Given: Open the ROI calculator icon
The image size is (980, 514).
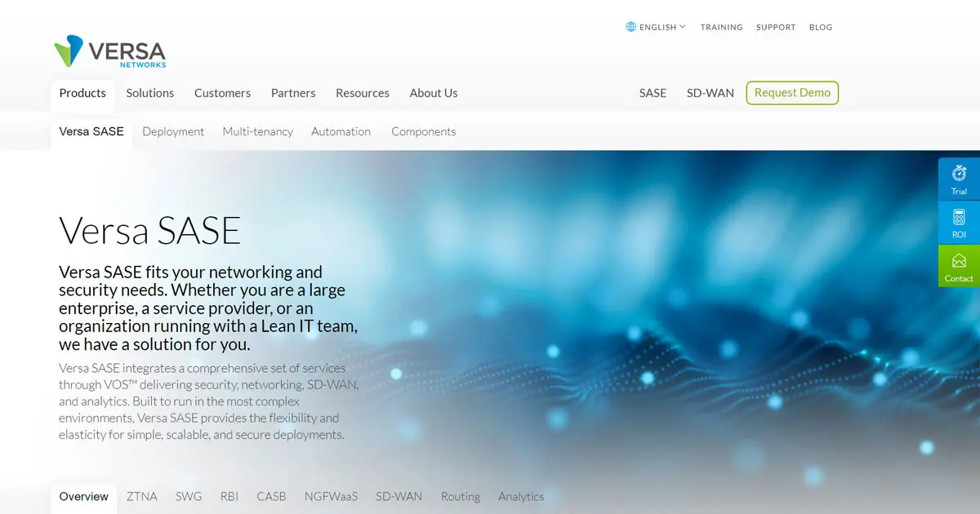Looking at the screenshot, I should 959,217.
